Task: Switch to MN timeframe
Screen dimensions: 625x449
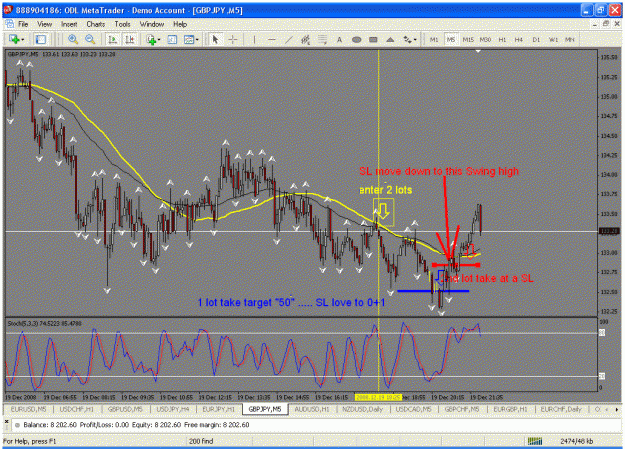Action: (x=570, y=39)
